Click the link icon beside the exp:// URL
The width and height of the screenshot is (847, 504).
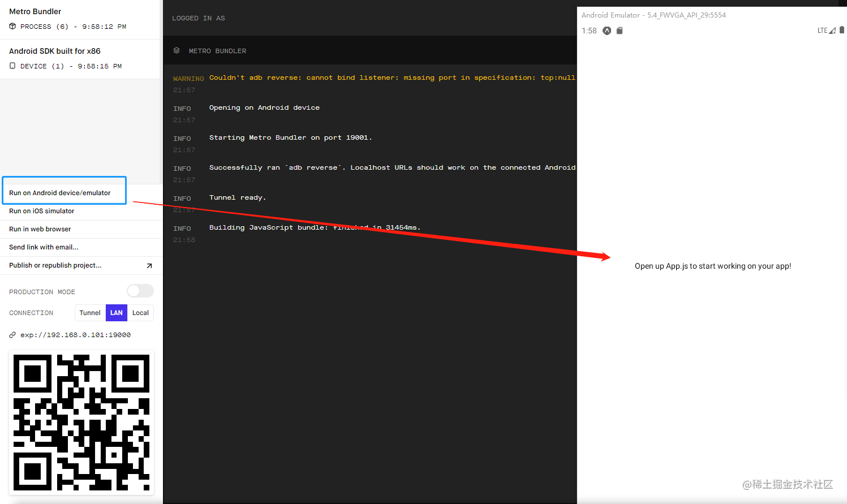click(12, 335)
